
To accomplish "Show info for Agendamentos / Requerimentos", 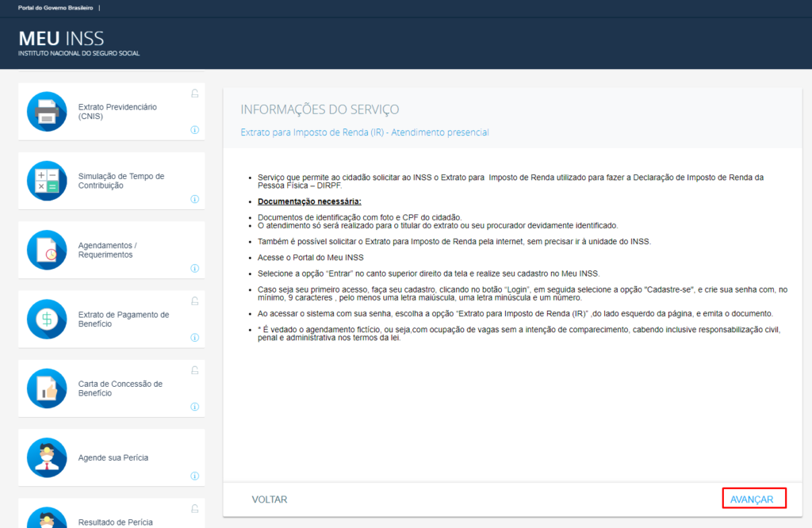I will click(195, 268).
